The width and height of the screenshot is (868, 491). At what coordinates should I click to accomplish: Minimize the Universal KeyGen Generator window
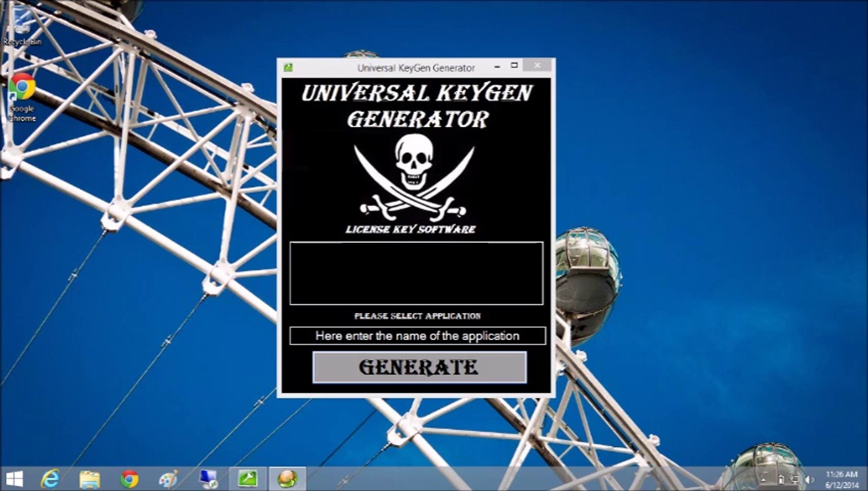(x=497, y=66)
